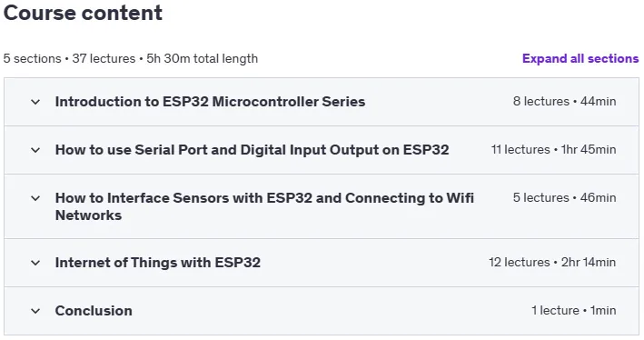Select Internet of Things with ESP32 title
The width and height of the screenshot is (644, 340).
click(x=158, y=263)
